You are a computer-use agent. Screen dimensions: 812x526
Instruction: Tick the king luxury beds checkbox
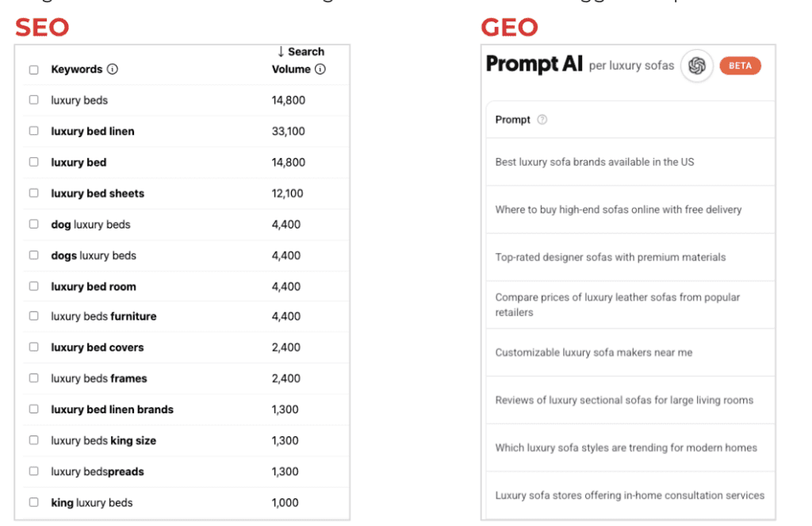pyautogui.click(x=34, y=502)
